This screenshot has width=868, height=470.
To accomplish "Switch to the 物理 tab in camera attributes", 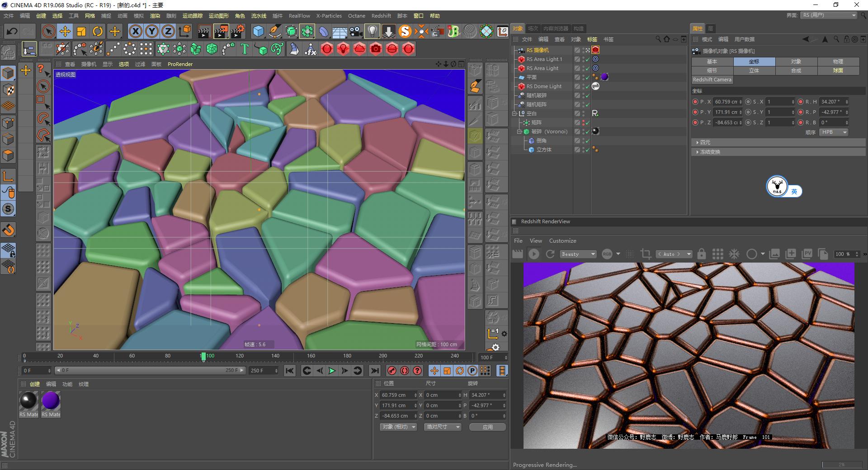I will pyautogui.click(x=837, y=61).
